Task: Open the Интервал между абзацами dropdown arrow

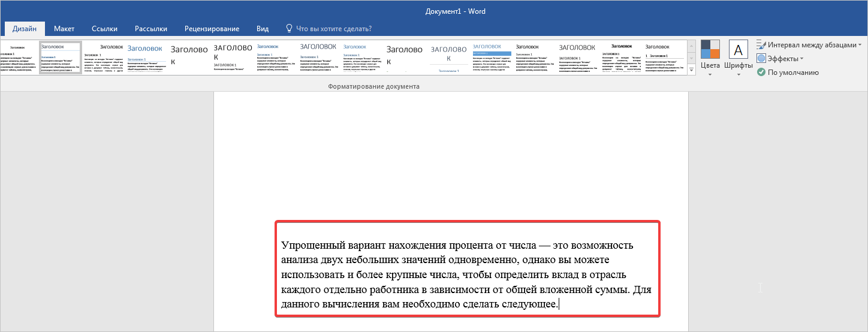Action: 860,45
